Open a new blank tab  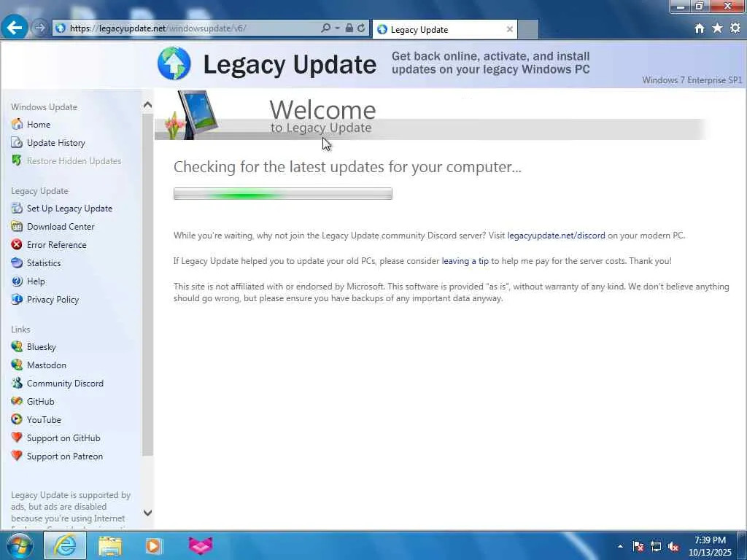(528, 29)
